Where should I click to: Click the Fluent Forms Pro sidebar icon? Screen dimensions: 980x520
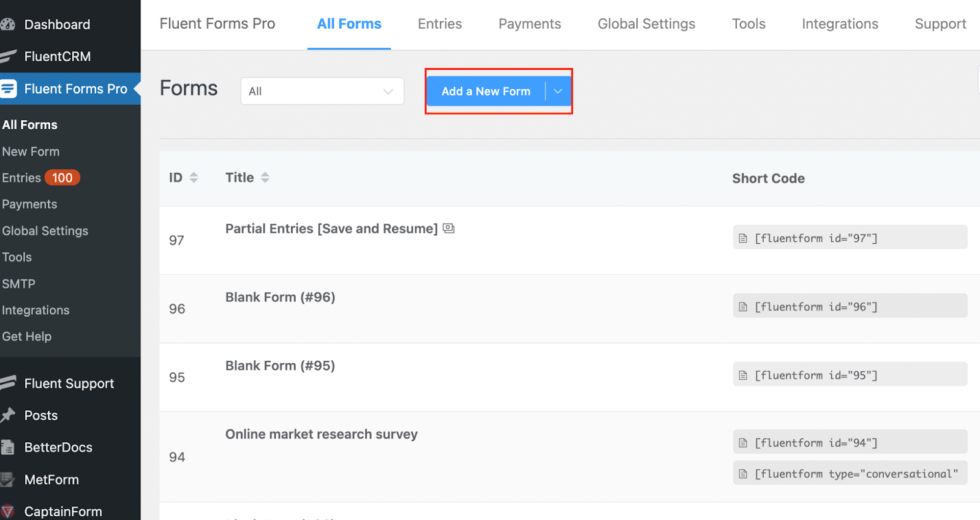point(8,89)
